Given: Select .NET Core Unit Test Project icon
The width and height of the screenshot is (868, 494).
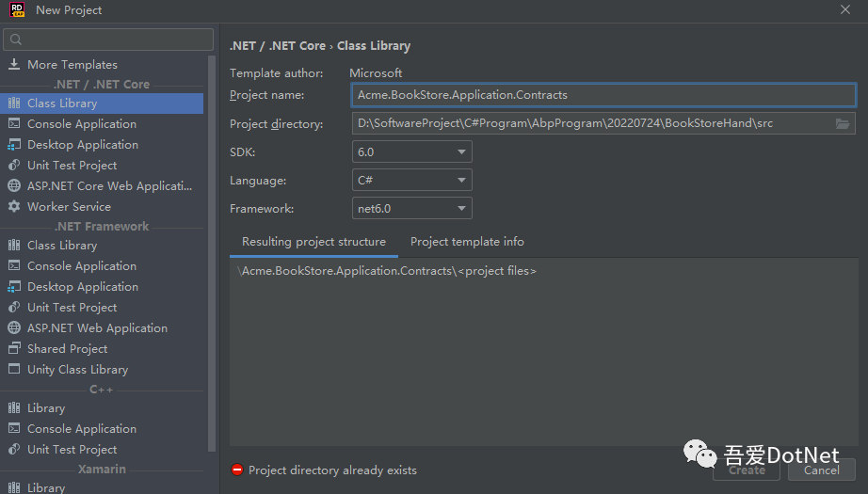Looking at the screenshot, I should (14, 165).
